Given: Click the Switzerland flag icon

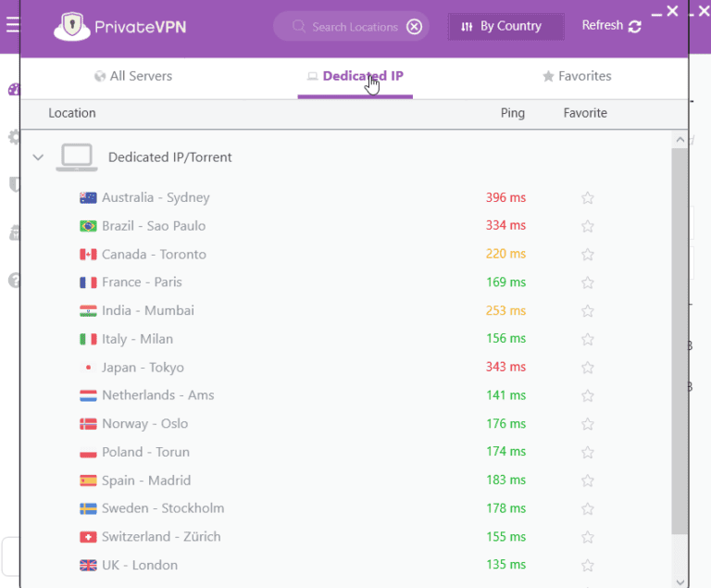Looking at the screenshot, I should pyautogui.click(x=88, y=537).
